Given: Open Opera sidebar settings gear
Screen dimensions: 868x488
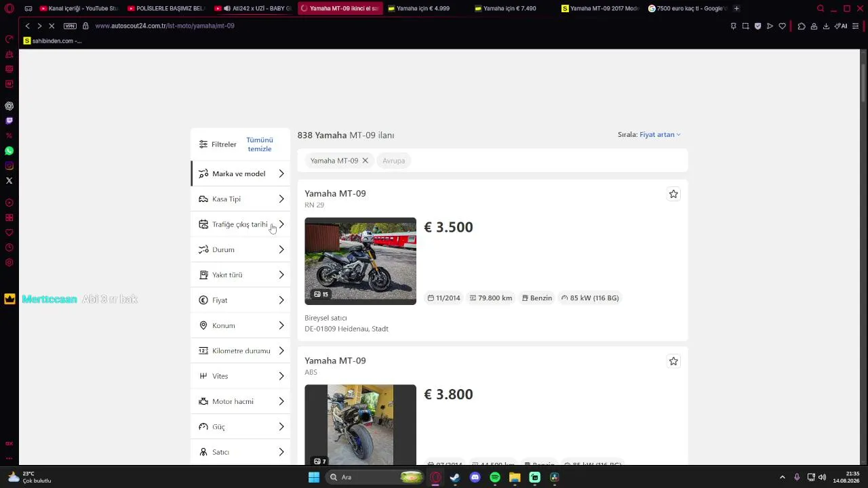Looking at the screenshot, I should (x=9, y=262).
